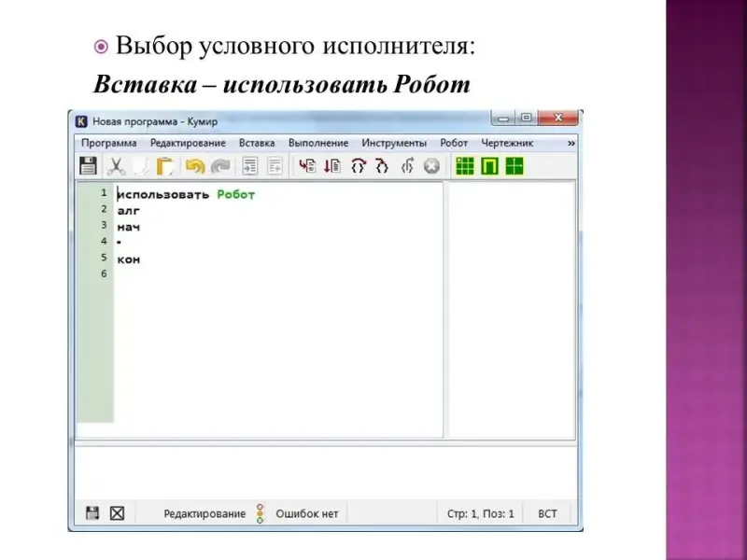
Task: Click the save icon in status bar
Action: pos(92,513)
